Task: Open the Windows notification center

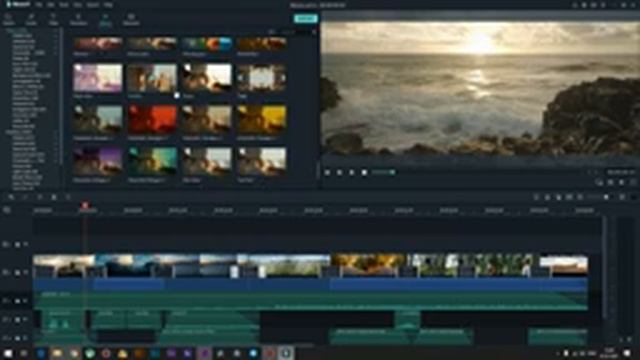Action: click(627, 353)
